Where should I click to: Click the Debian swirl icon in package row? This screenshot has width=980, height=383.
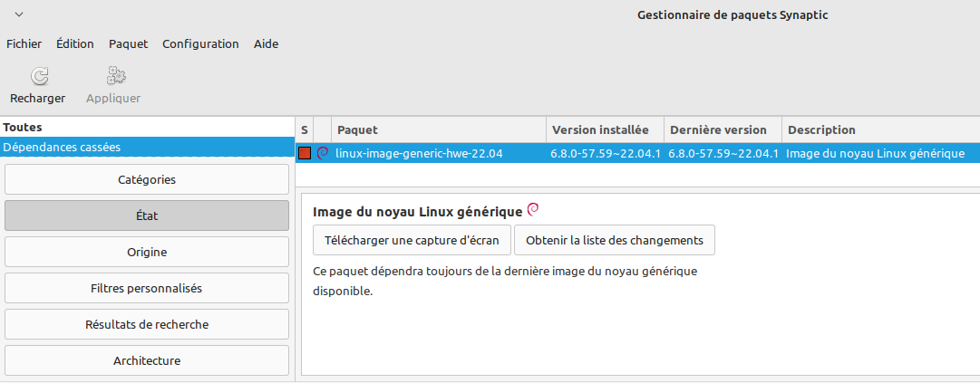pyautogui.click(x=322, y=153)
